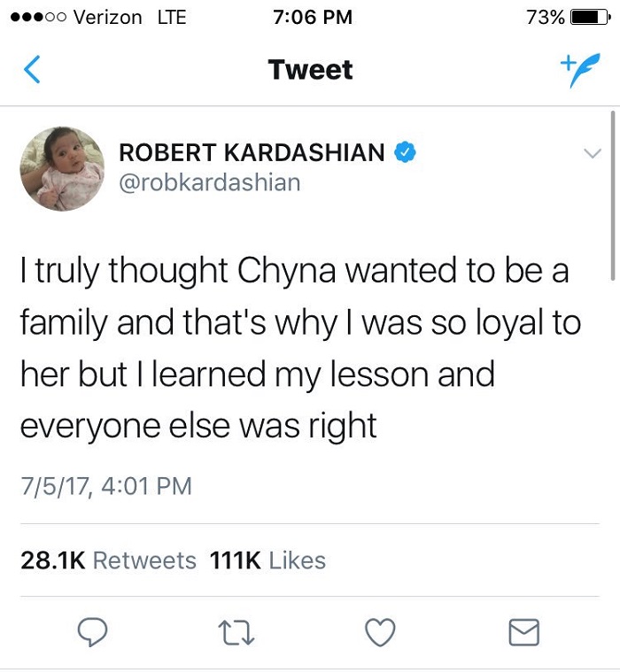The image size is (620, 672).
Task: Open the ROBERT KARDASHIAN display name
Action: click(252, 152)
